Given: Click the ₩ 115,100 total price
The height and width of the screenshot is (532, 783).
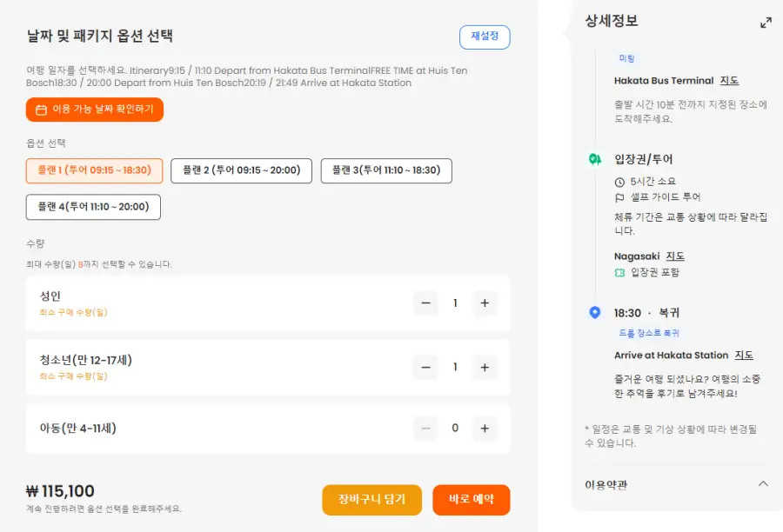Looking at the screenshot, I should 60,491.
